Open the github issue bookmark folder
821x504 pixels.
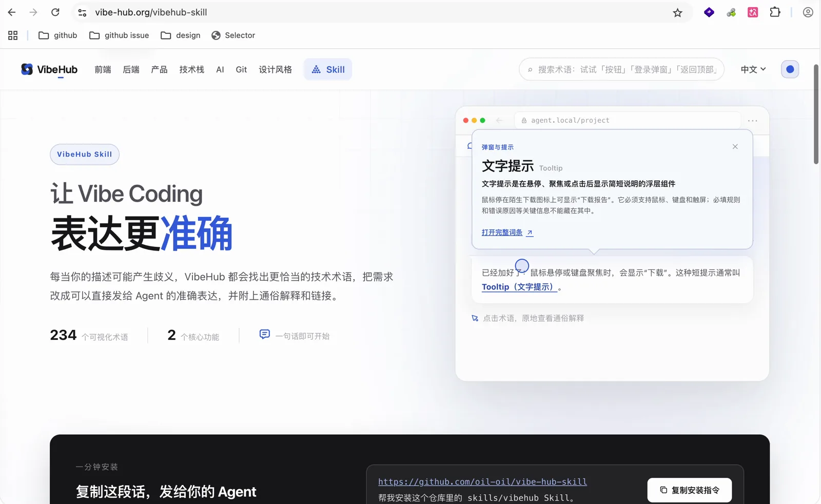pos(119,35)
